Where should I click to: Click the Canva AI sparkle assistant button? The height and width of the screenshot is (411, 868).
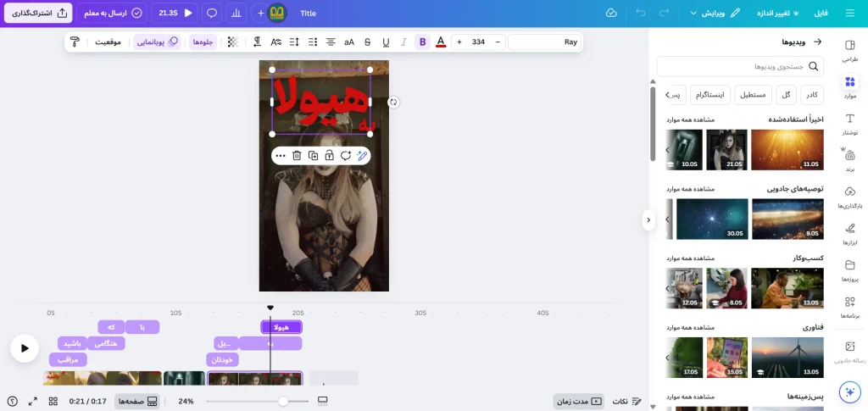(x=849, y=392)
